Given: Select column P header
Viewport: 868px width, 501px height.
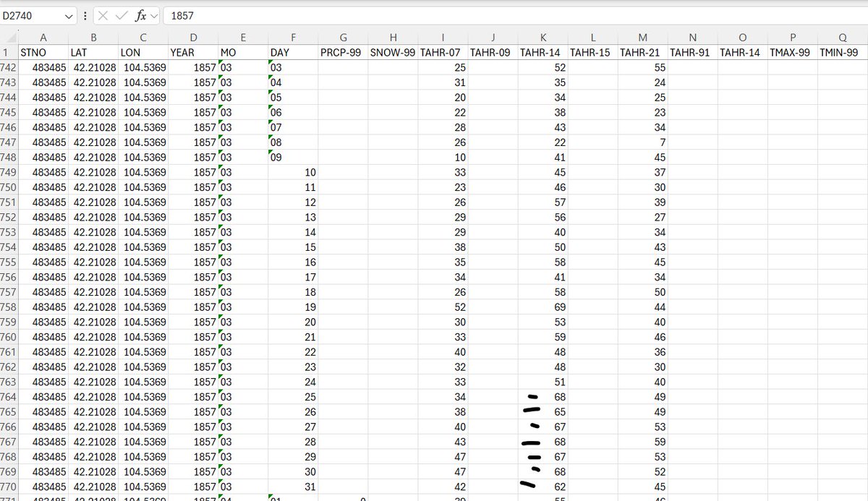Looking at the screenshot, I should [793, 38].
